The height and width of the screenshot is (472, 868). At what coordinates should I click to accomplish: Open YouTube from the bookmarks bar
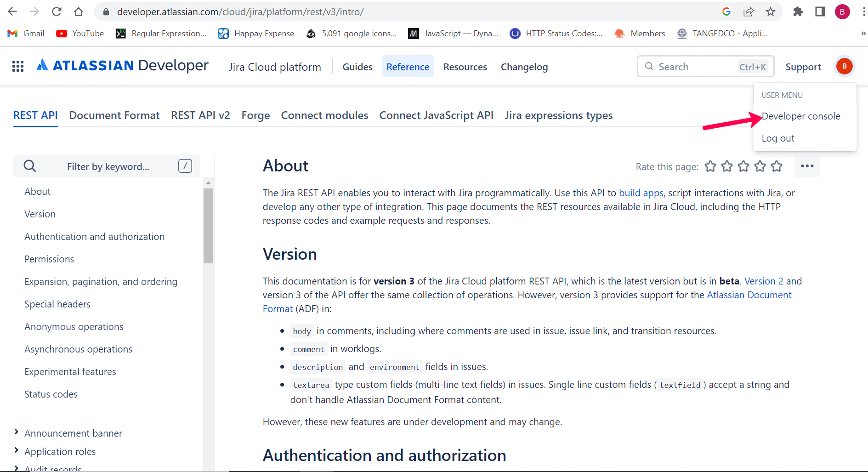point(79,33)
